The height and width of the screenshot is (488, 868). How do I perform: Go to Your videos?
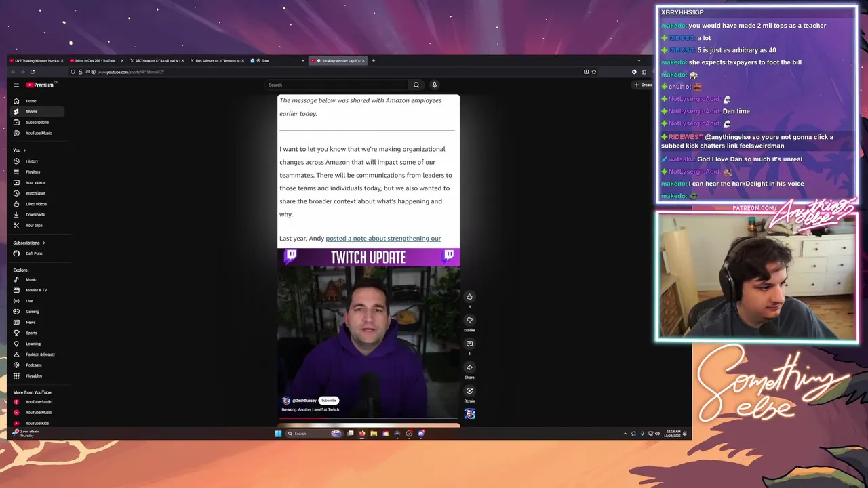tap(37, 182)
